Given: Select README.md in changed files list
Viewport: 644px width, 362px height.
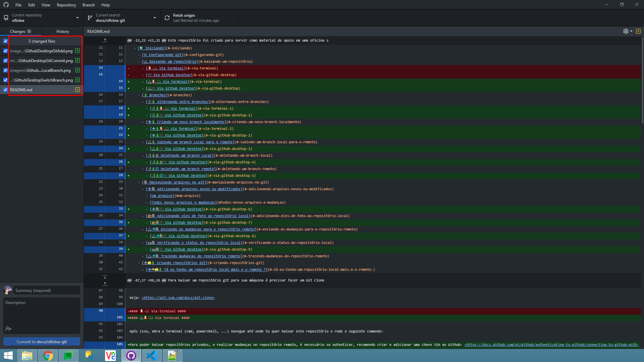Looking at the screenshot, I should [x=42, y=90].
